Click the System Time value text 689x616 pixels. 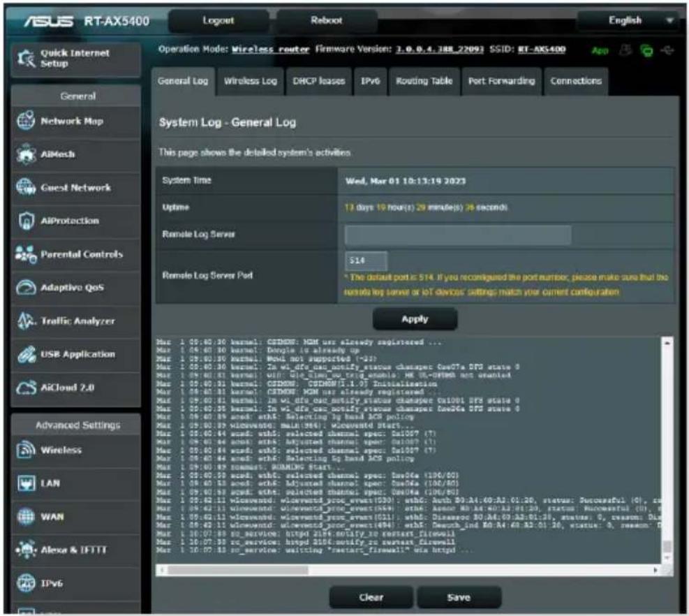[x=405, y=181]
